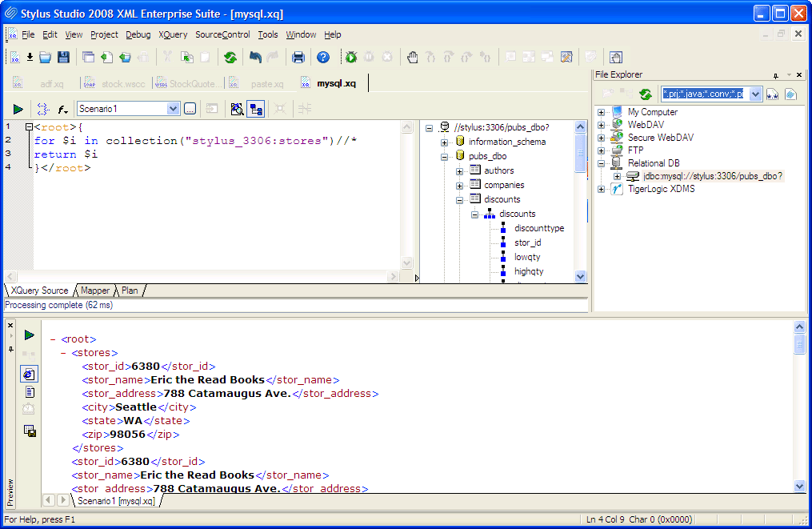Viewport: 812px width, 529px height.
Task: Click the magnifier preview icon in the XQuery toolbar
Action: 237,109
